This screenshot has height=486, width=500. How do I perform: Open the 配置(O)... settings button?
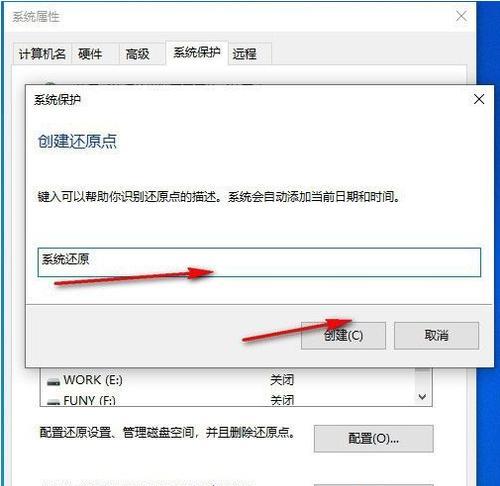coord(373,438)
